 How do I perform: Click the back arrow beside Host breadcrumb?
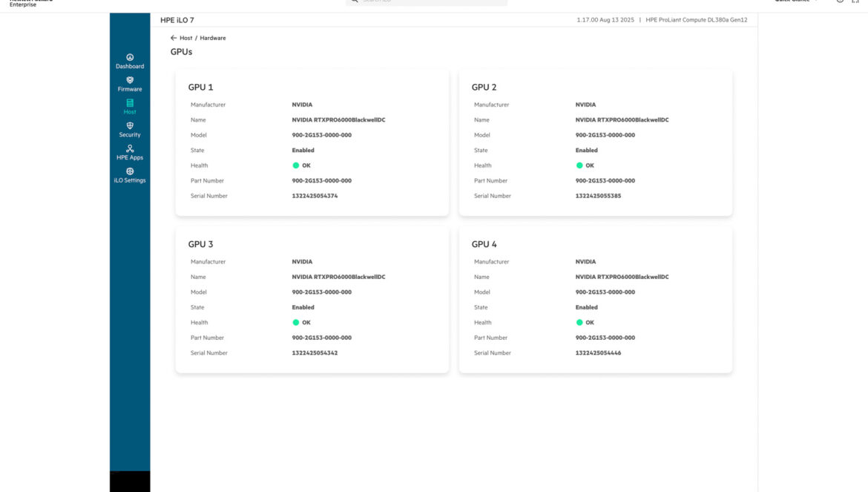[174, 38]
